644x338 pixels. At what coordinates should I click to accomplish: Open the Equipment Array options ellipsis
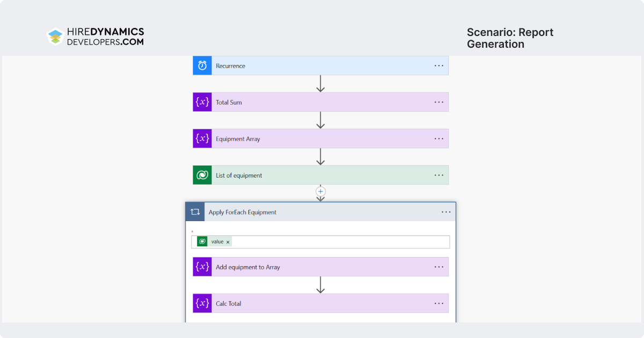(439, 138)
